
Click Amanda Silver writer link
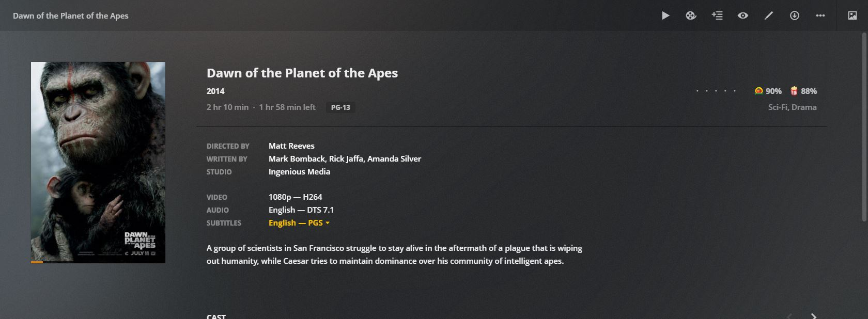tap(394, 159)
